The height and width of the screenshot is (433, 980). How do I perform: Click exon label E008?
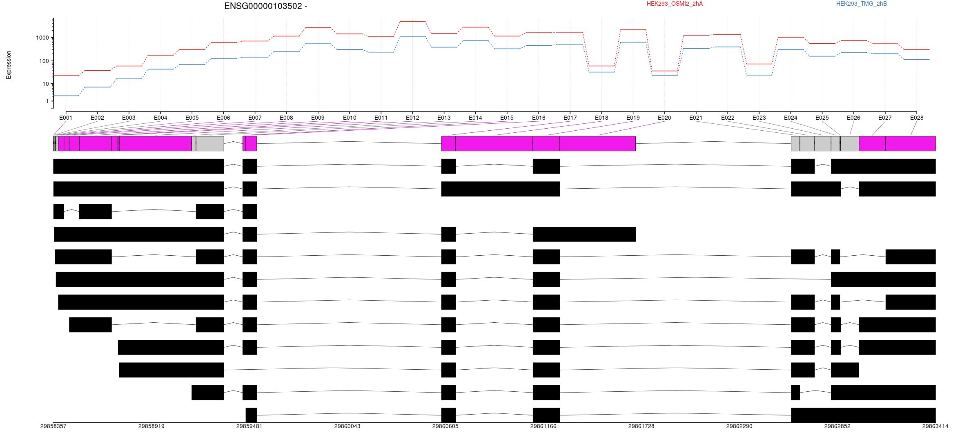(x=286, y=118)
